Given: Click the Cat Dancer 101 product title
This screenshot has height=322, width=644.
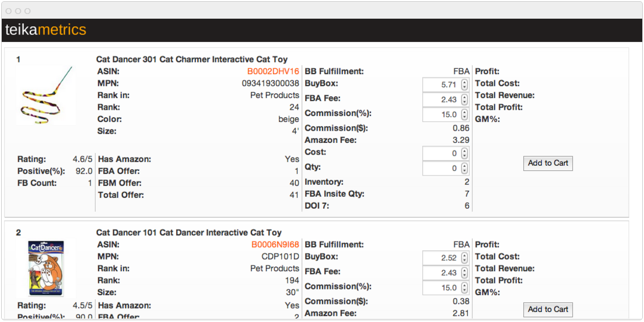Looking at the screenshot, I should click(x=189, y=233).
